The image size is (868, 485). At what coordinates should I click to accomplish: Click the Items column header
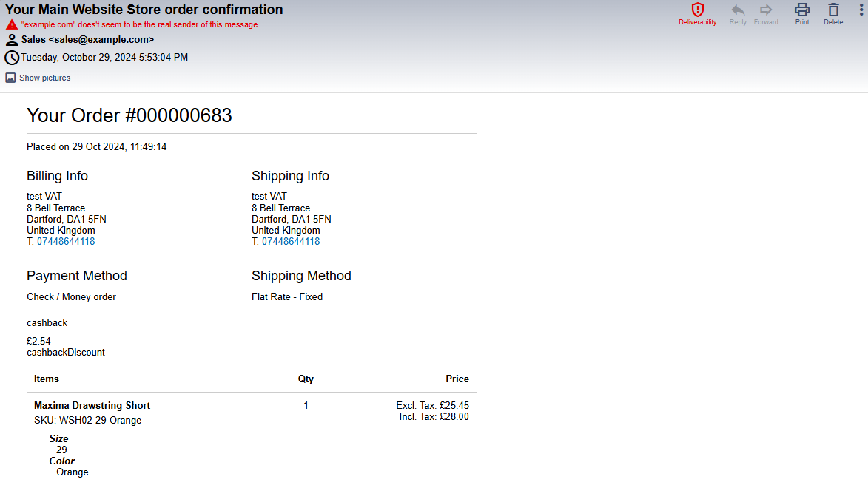[47, 379]
